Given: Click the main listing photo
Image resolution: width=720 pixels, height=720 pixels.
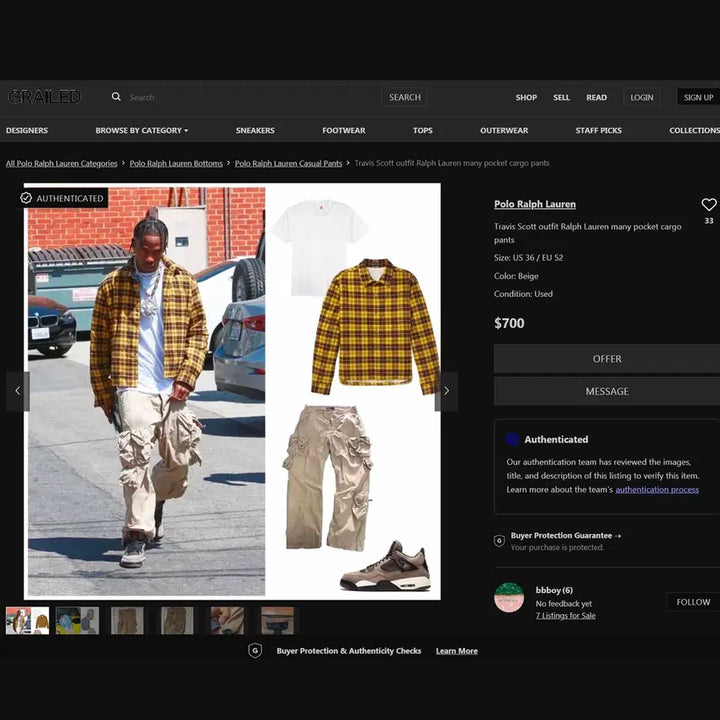Looking at the screenshot, I should (x=232, y=391).
